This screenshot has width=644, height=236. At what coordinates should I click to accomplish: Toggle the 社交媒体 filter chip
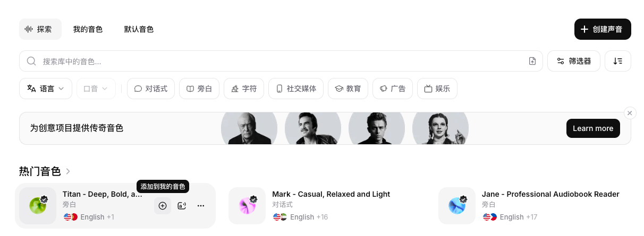click(296, 89)
